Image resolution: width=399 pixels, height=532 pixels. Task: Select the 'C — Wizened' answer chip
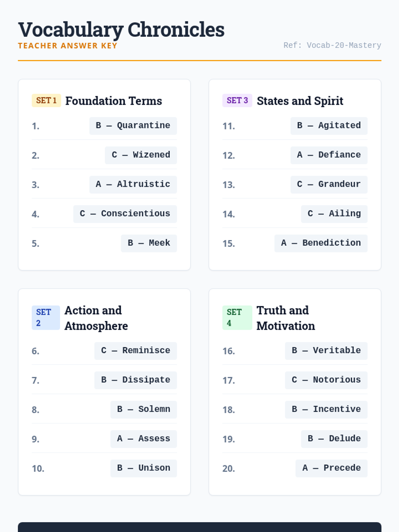point(141,155)
